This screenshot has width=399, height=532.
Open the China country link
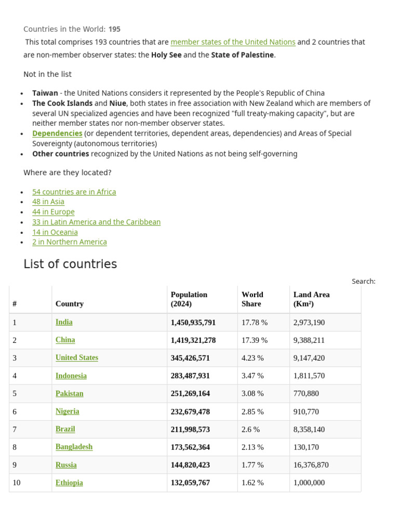(x=65, y=340)
